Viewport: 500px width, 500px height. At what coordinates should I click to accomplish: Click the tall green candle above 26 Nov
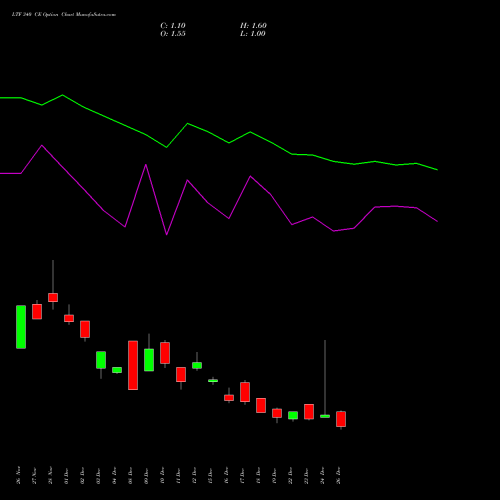pyautogui.click(x=21, y=327)
